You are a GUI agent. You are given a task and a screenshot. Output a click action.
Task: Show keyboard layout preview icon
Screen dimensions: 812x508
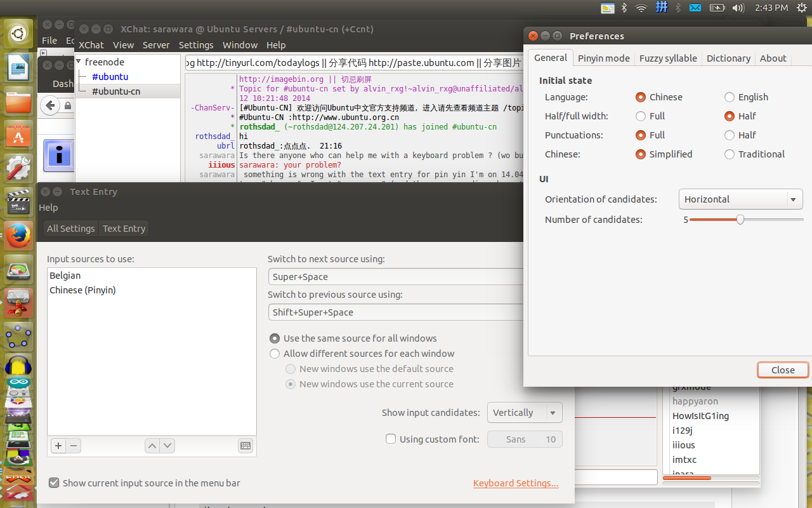pos(246,446)
